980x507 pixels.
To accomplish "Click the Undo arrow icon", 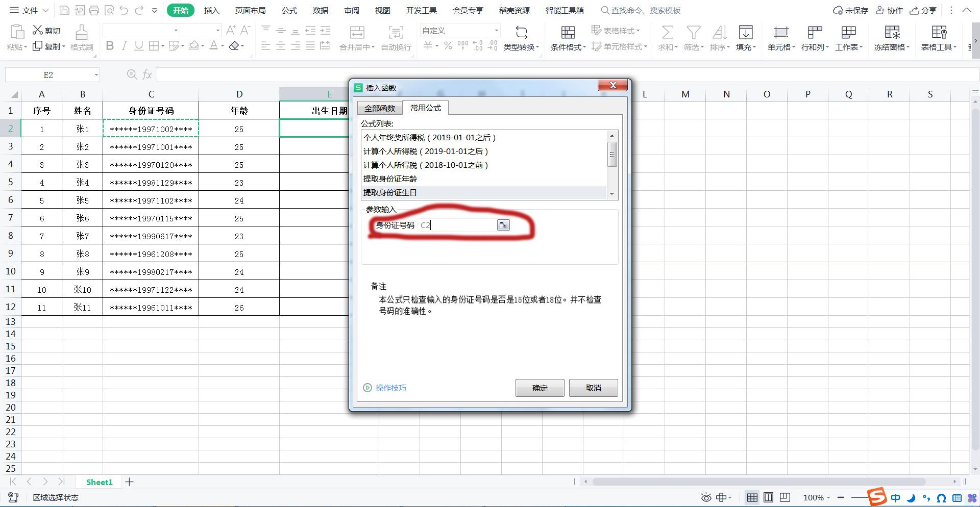I will (x=124, y=10).
